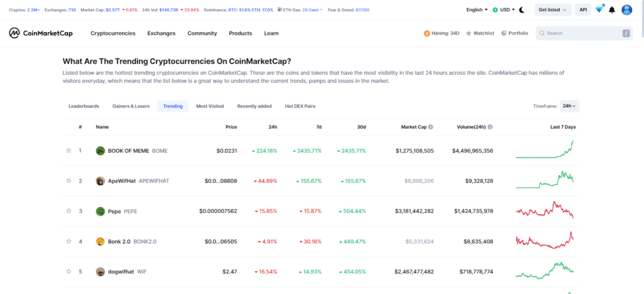Open the ApeWifHat coin name
The image size is (644, 294).
click(x=122, y=181)
